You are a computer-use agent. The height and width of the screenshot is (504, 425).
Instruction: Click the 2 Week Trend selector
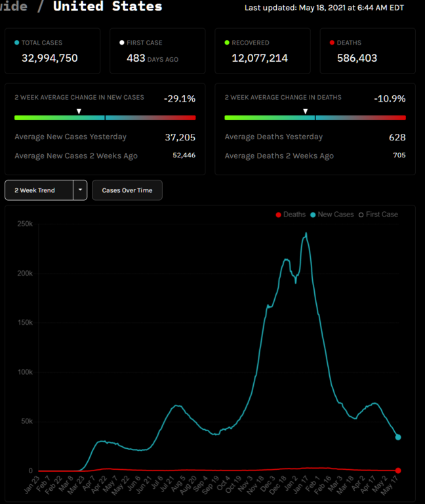38,190
